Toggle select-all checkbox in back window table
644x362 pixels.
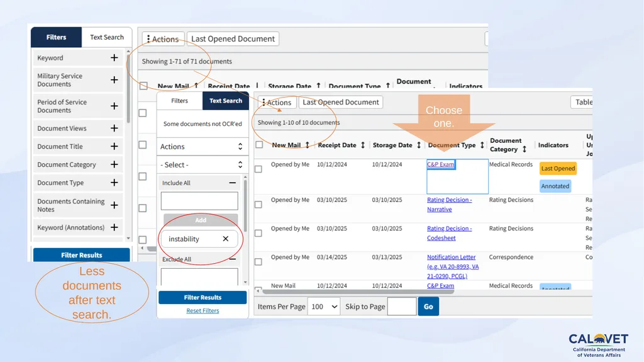pos(143,86)
